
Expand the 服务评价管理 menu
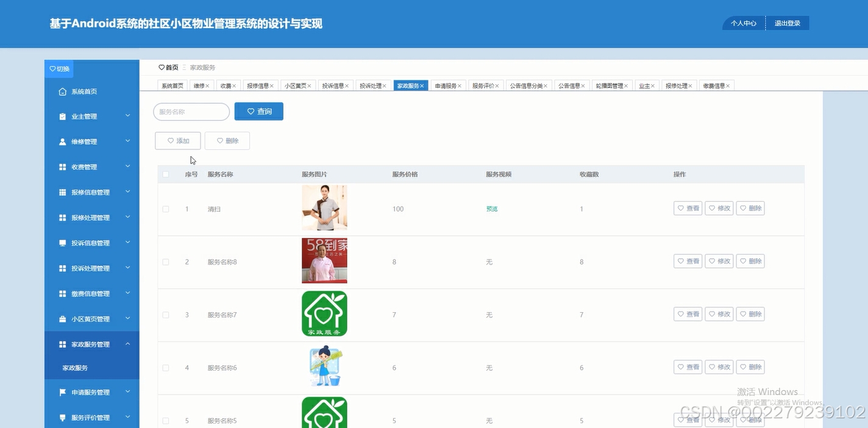click(x=128, y=417)
